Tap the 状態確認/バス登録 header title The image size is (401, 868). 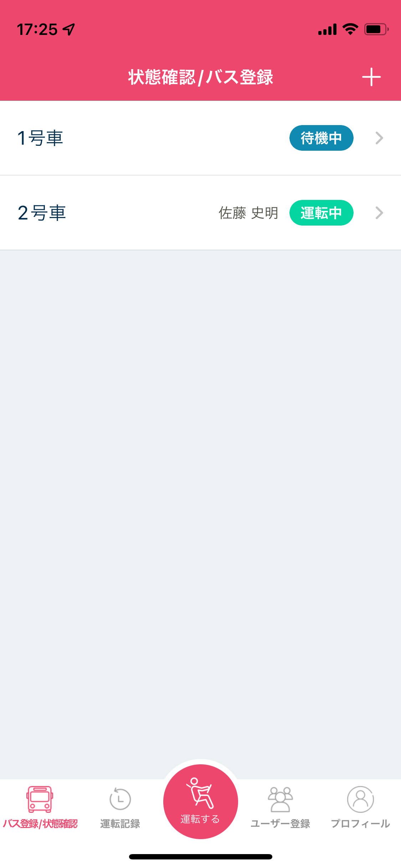click(x=201, y=77)
